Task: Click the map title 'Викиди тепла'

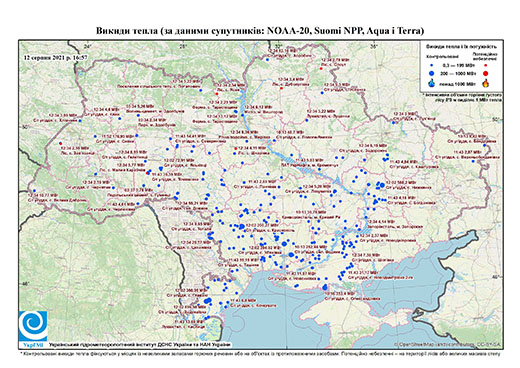Action: click(x=127, y=31)
